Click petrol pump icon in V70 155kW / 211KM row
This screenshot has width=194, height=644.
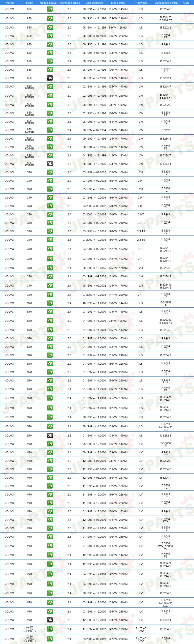coord(50,477)
